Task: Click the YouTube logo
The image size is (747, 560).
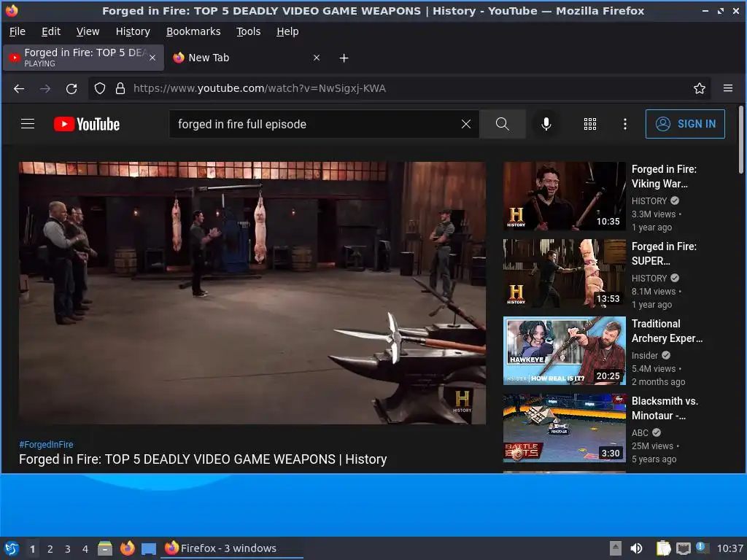Action: [87, 124]
